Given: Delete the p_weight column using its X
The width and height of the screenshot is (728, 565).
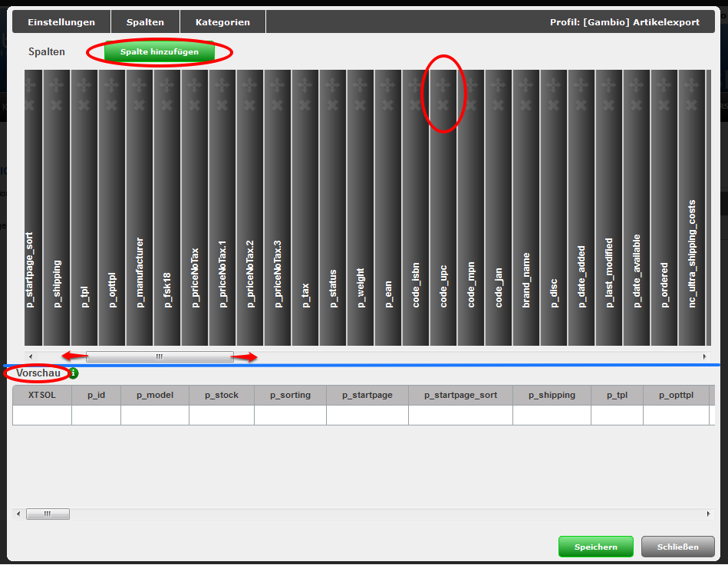Looking at the screenshot, I should (x=361, y=104).
